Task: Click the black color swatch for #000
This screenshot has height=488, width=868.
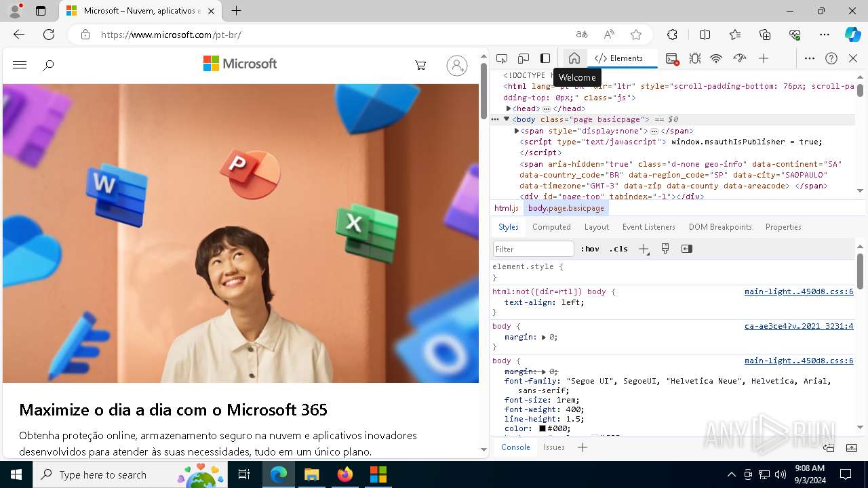Action: pos(542,428)
